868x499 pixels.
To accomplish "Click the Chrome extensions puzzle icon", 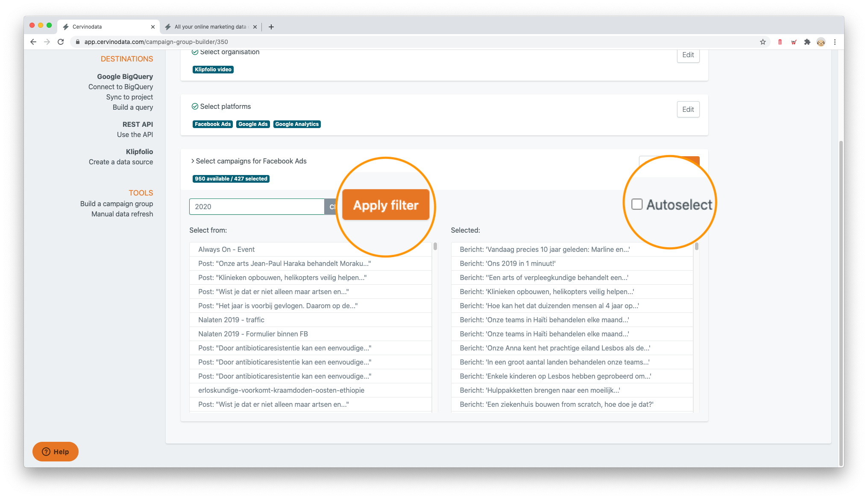I will pos(807,42).
